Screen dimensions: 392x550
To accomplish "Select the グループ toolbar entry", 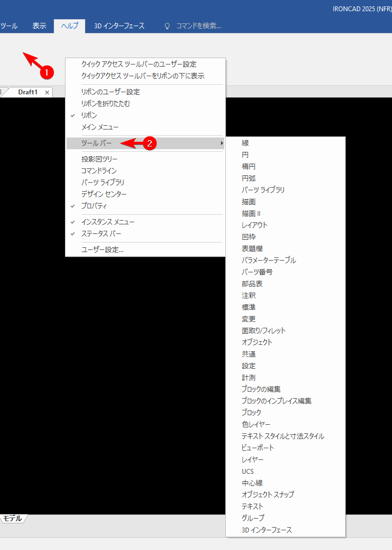I will [285, 518].
